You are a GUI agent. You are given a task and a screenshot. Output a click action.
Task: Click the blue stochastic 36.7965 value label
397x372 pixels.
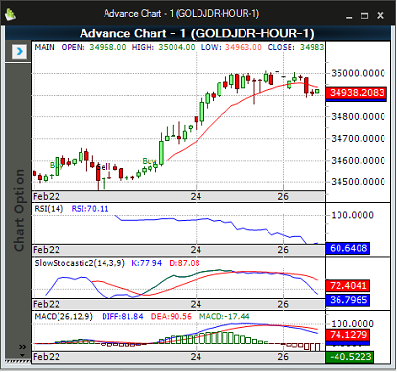(348, 300)
